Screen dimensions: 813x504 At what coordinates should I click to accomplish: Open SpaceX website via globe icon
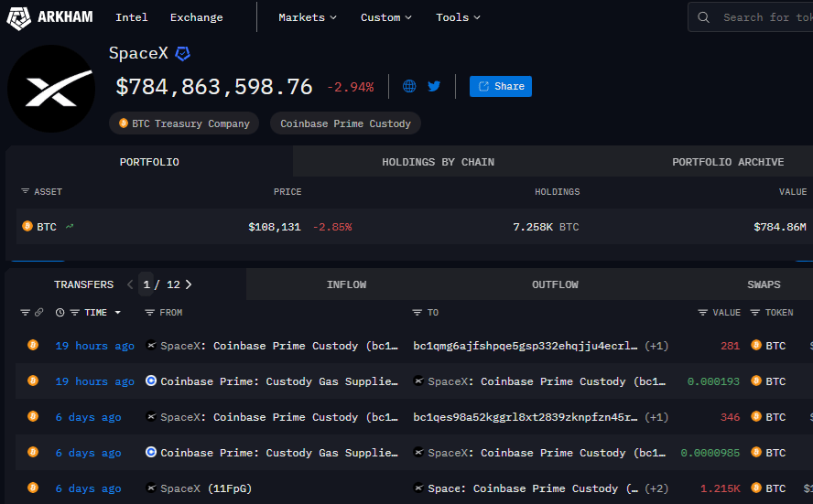coord(409,86)
